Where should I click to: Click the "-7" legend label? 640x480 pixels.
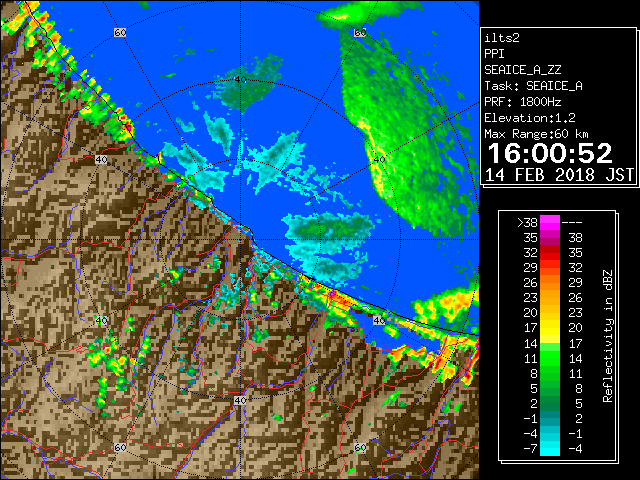(x=530, y=449)
